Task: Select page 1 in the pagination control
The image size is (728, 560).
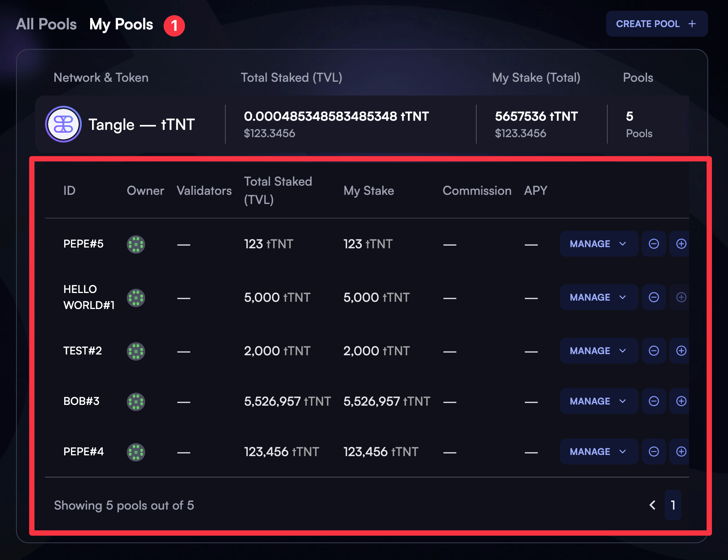Action: point(673,505)
